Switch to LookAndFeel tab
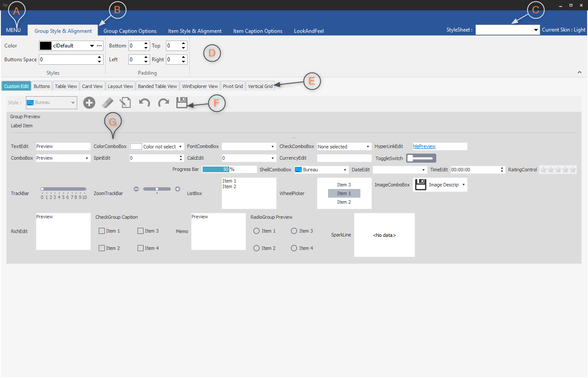The width and height of the screenshot is (588, 378). (309, 31)
